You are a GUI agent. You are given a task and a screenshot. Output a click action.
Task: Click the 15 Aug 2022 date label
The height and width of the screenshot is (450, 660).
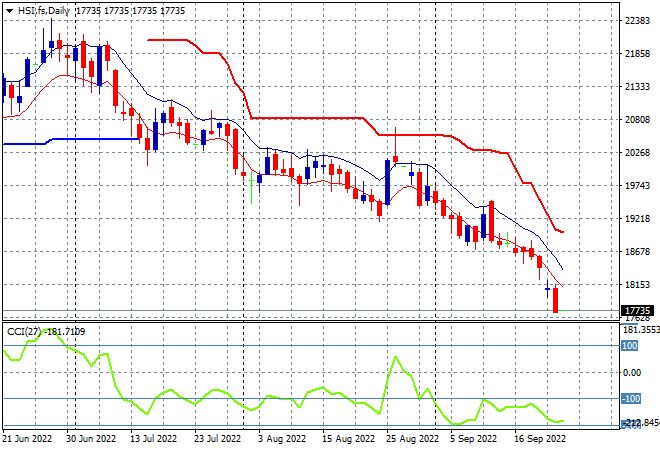coord(348,439)
